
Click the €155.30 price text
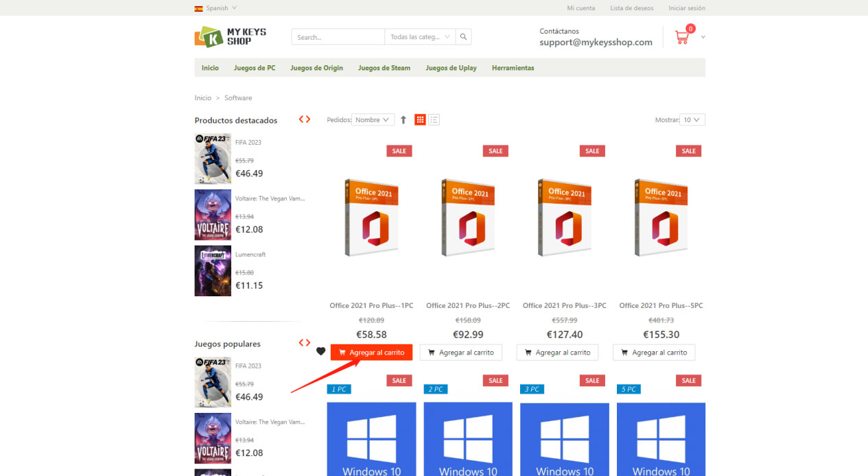(x=661, y=335)
